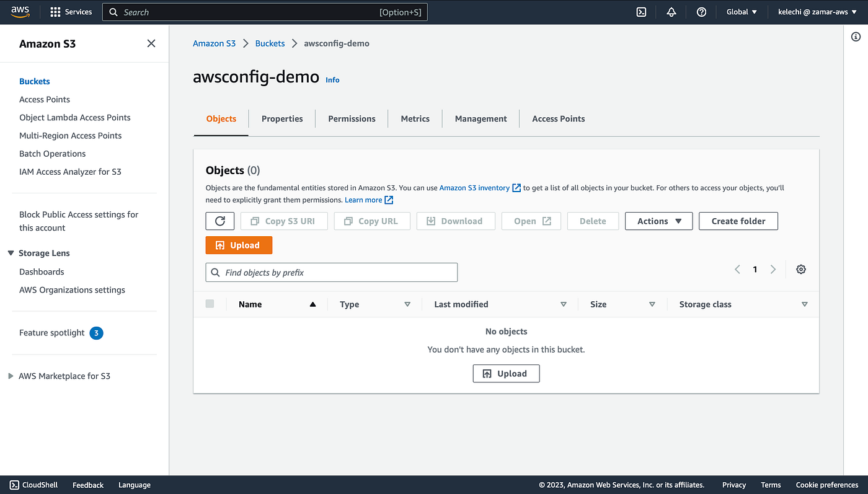Collapse the Storage Lens section
The width and height of the screenshot is (868, 494).
click(x=10, y=253)
